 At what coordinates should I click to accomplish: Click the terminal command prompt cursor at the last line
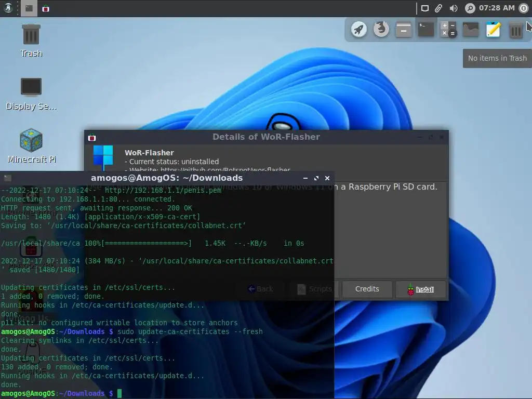(119, 394)
